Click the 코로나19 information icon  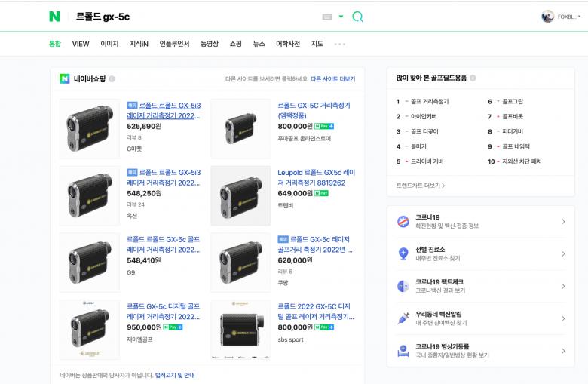click(403, 222)
